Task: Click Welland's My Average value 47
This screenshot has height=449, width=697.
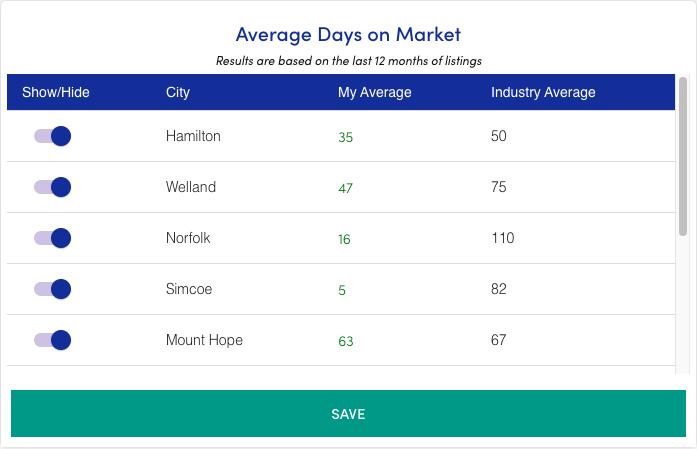Action: [x=345, y=188]
